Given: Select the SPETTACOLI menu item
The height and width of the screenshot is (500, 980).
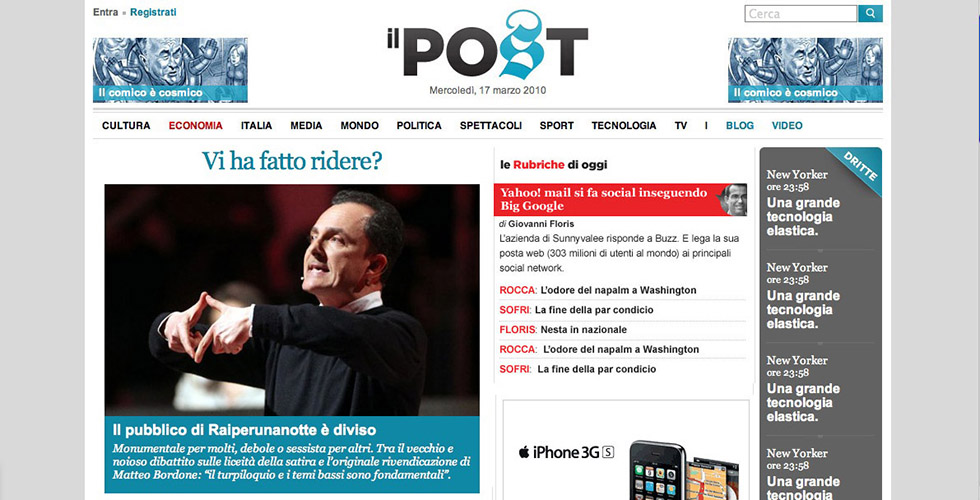Looking at the screenshot, I should click(491, 126).
